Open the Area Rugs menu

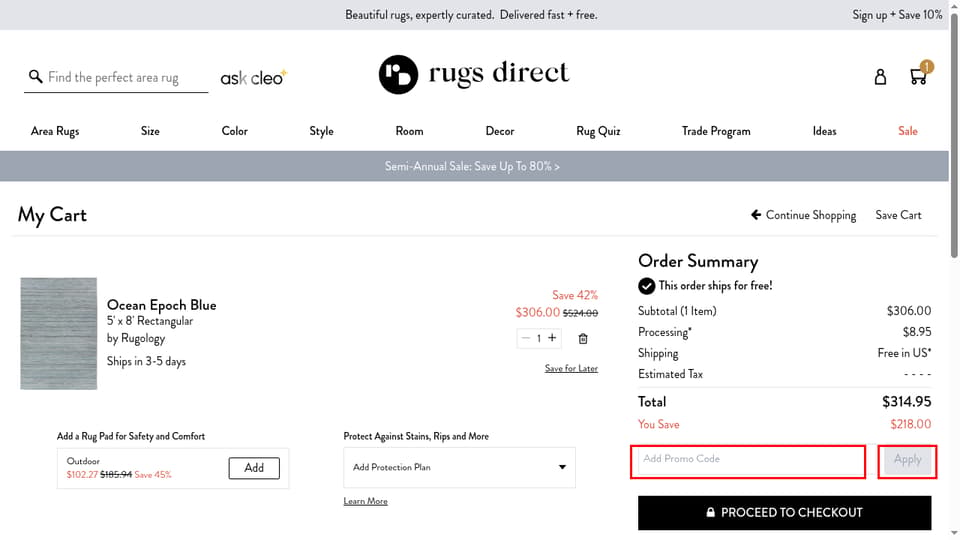(55, 131)
